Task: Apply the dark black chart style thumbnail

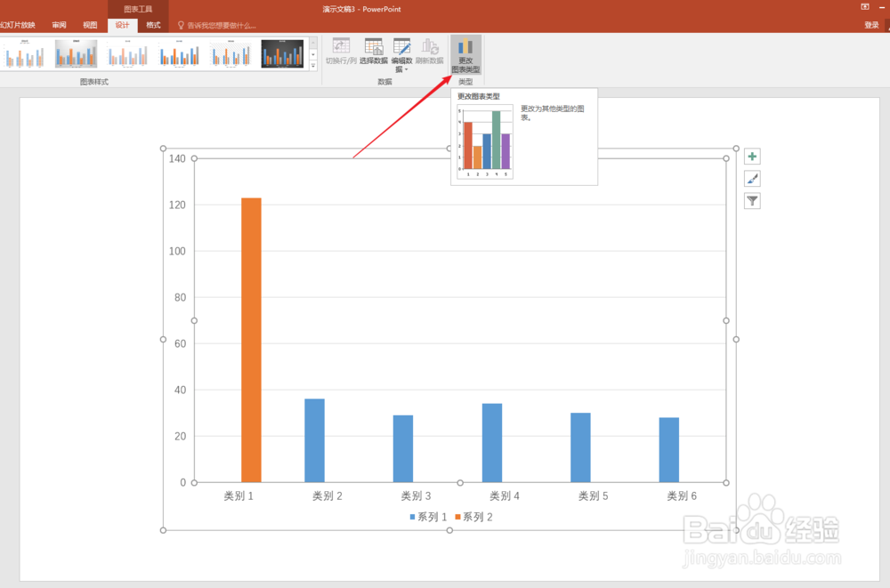Action: [283, 53]
